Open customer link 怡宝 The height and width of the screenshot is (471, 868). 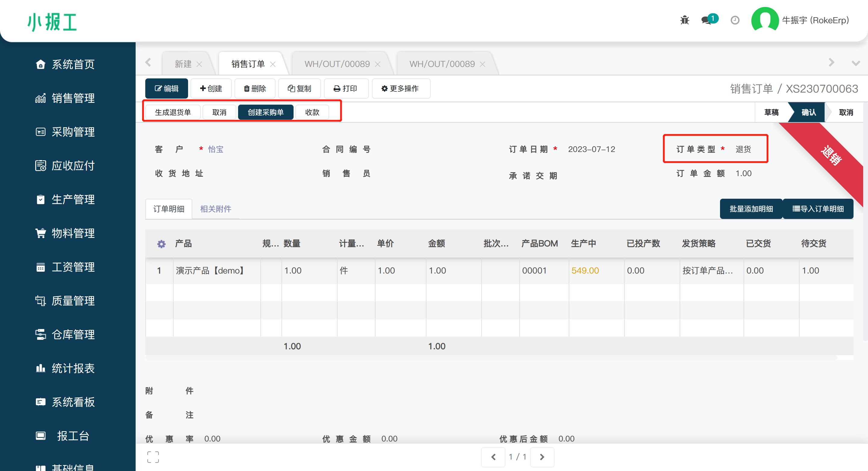[x=216, y=149]
